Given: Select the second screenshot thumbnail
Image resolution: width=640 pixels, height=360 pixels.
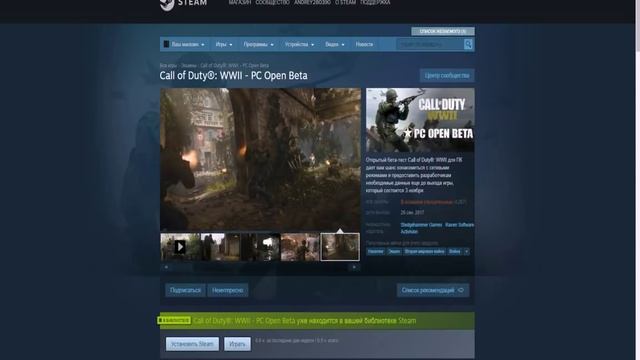Looking at the screenshot, I should (220, 247).
